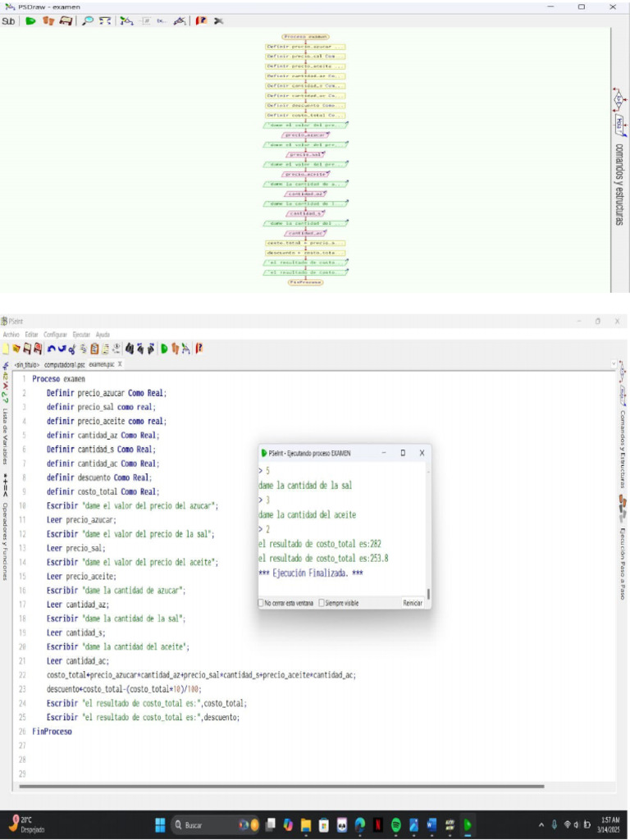Click the Save file icon in PSeInt toolbar

[x=27, y=349]
